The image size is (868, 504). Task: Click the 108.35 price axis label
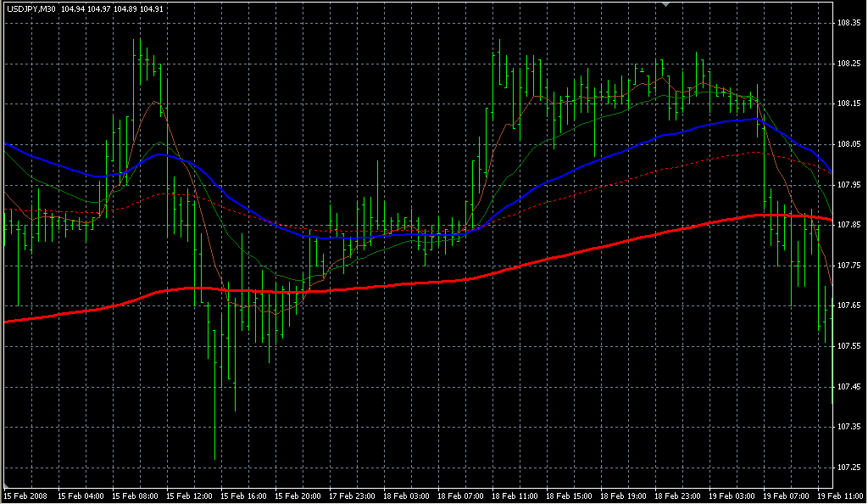(849, 23)
